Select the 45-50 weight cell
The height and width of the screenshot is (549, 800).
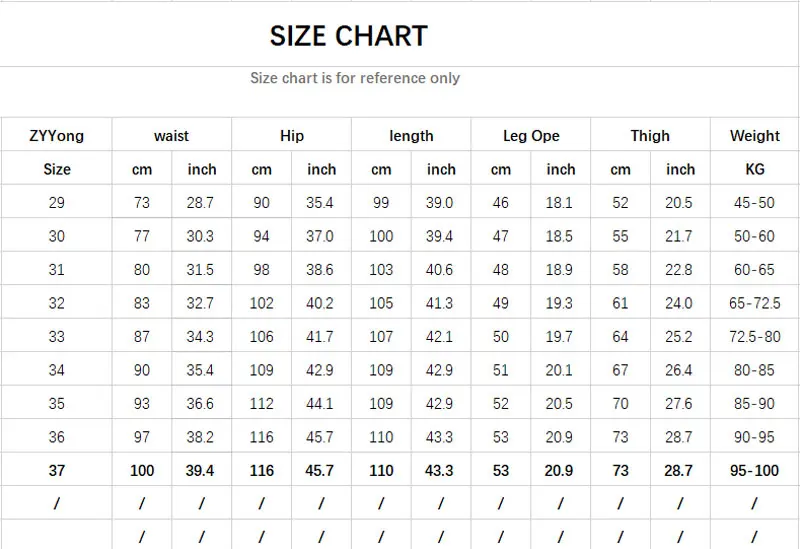[x=755, y=203]
